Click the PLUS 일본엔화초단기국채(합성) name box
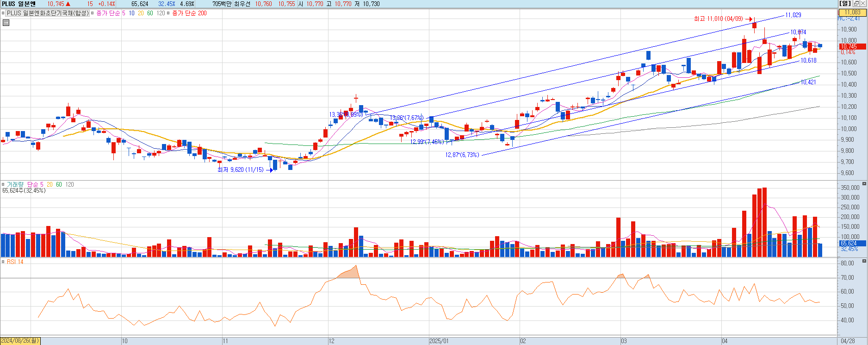868x345 pixels. pyautogui.click(x=47, y=13)
